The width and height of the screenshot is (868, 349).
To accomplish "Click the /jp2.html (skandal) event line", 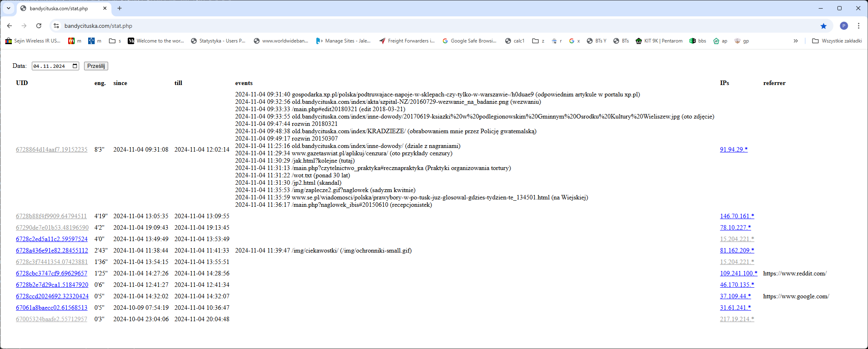I will click(288, 183).
